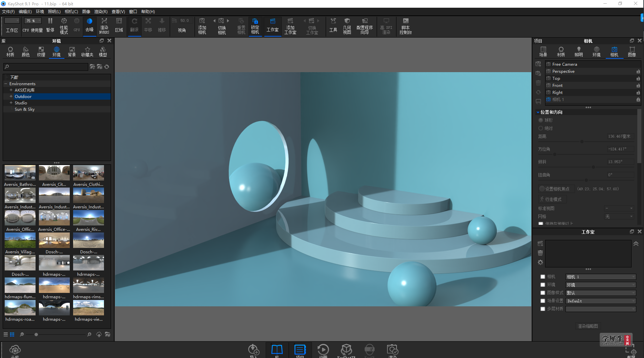Open KeyShotXR bottom icon
Screen dimensions: 644x358
346,350
